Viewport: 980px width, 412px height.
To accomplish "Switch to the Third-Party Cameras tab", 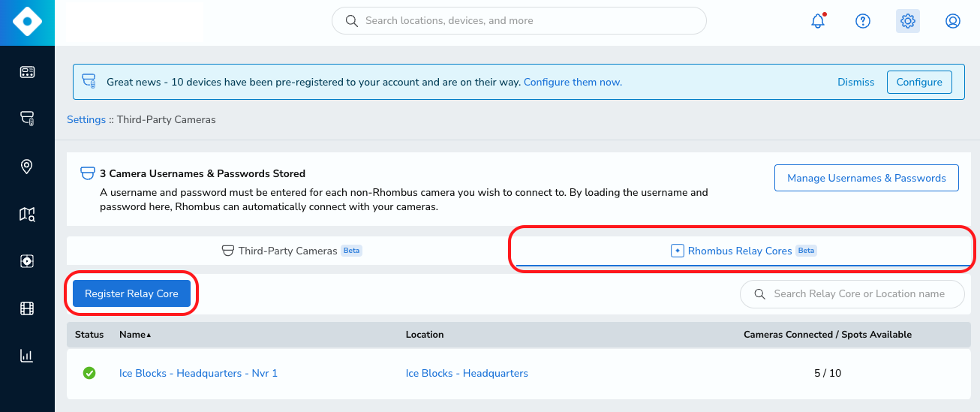I will (292, 251).
